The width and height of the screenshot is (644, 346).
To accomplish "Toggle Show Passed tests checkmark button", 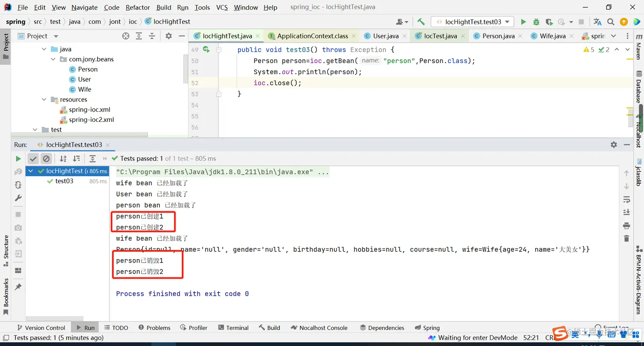I will 33,159.
